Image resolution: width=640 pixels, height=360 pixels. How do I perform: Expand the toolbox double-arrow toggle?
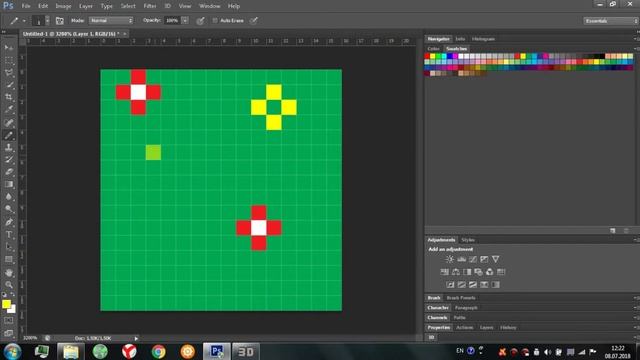[x=4, y=31]
